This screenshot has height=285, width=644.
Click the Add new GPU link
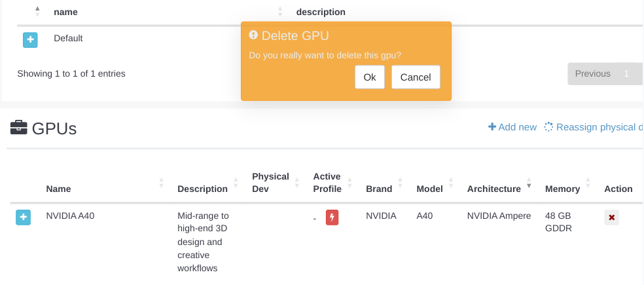click(x=512, y=127)
